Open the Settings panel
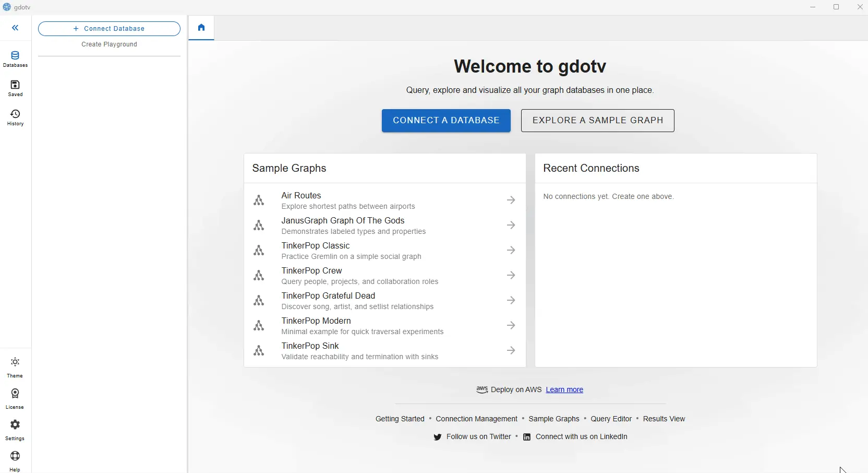Screen dimensions: 868x473 tap(15, 430)
